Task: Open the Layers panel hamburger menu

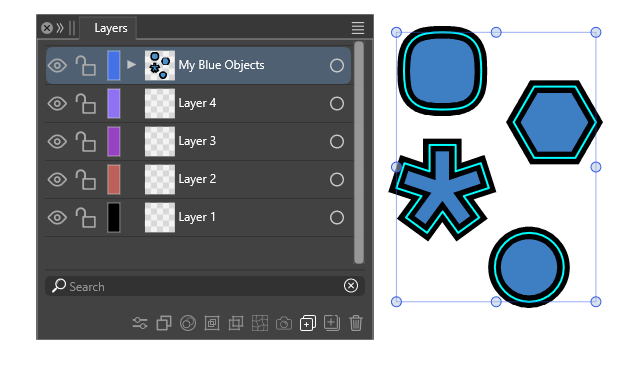Action: 358,28
